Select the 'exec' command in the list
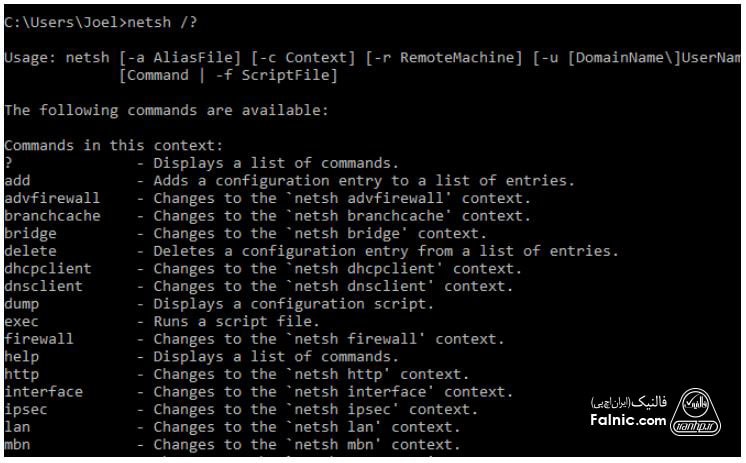The width and height of the screenshot is (746, 463). [x=22, y=321]
